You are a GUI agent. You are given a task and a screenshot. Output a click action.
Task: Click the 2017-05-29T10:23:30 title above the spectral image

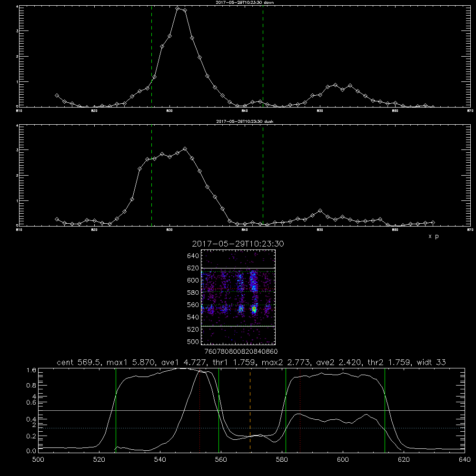pyautogui.click(x=238, y=244)
